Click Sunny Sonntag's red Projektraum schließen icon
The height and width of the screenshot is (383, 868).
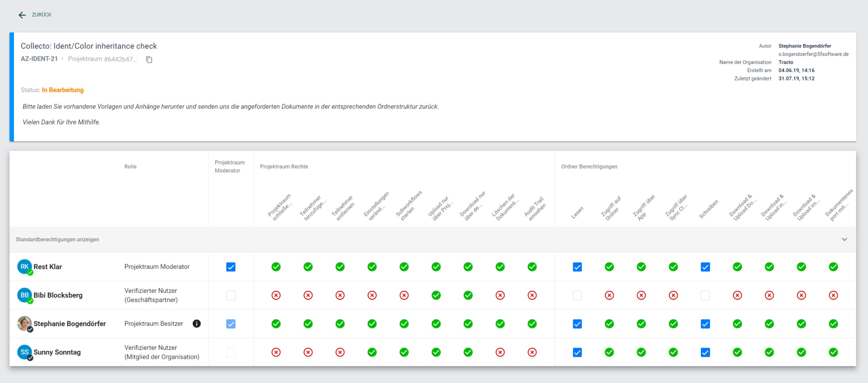click(276, 352)
